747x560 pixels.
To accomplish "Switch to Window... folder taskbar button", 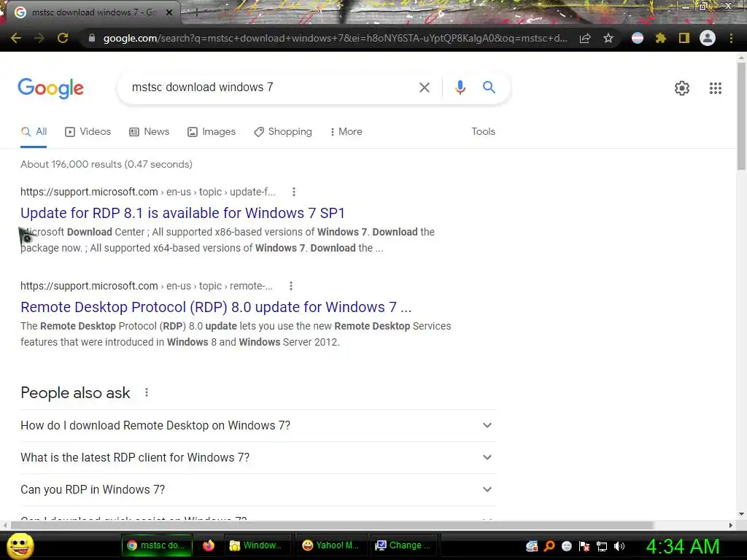I will (x=256, y=545).
